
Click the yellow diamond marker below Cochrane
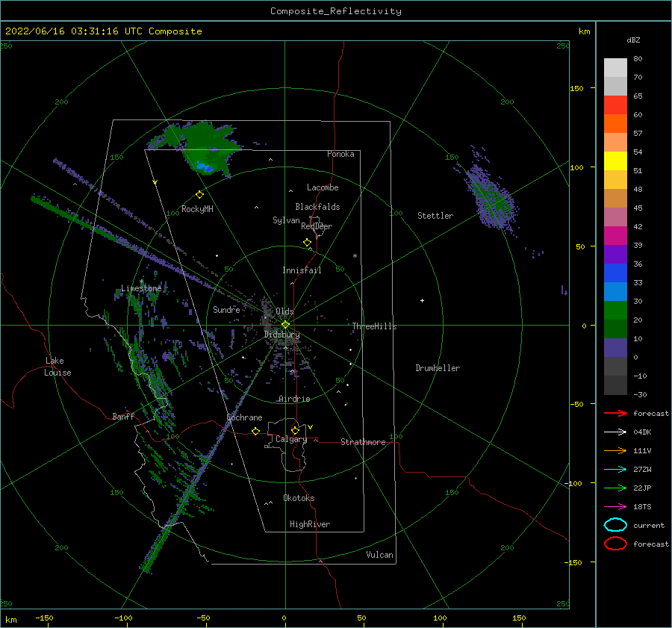[x=255, y=431]
